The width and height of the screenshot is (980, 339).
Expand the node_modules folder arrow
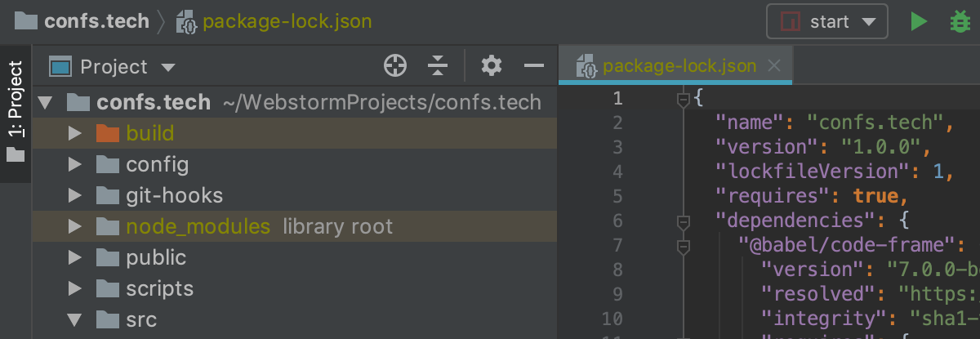(75, 226)
